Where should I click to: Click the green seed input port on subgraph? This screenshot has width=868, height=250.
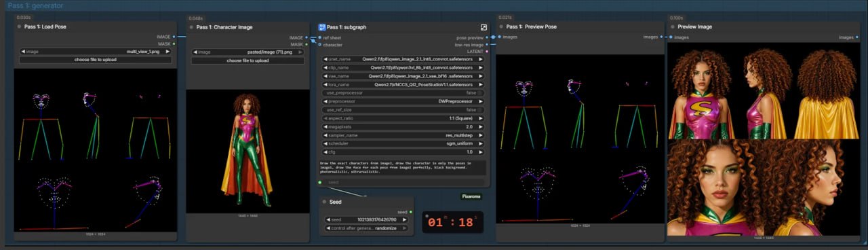319,182
